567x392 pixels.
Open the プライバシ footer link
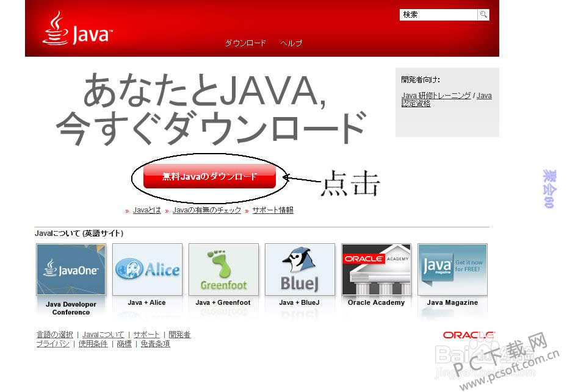point(52,344)
